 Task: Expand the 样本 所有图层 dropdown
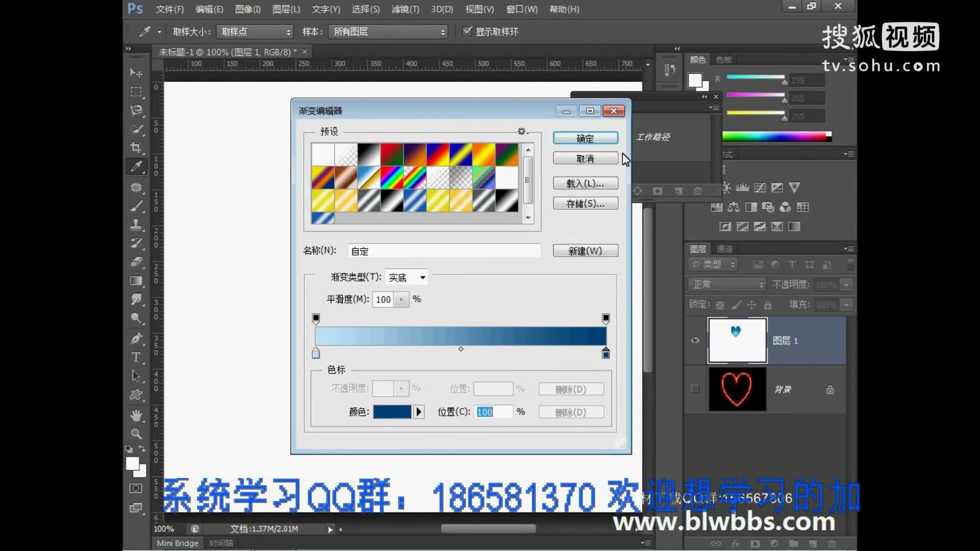388,32
